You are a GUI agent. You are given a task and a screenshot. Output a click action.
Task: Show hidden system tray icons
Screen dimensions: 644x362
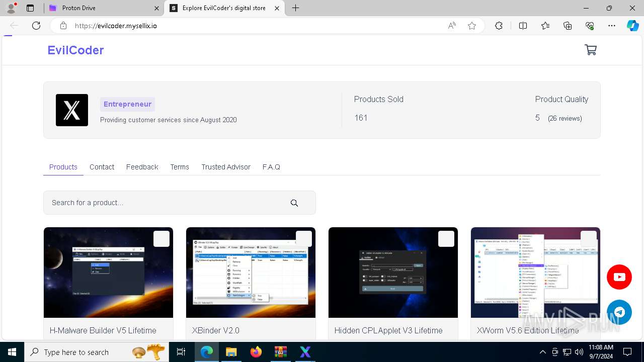(542, 352)
